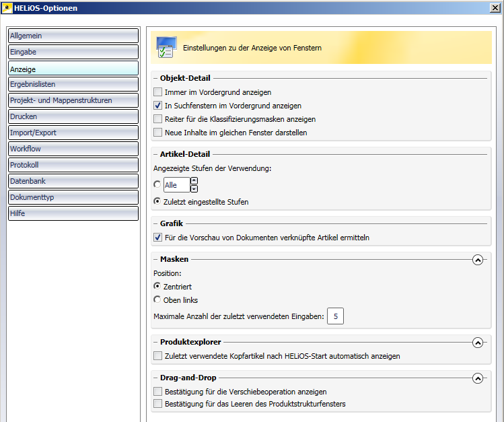
Task: Click the HELiOS title bar icon
Action: 7,8
